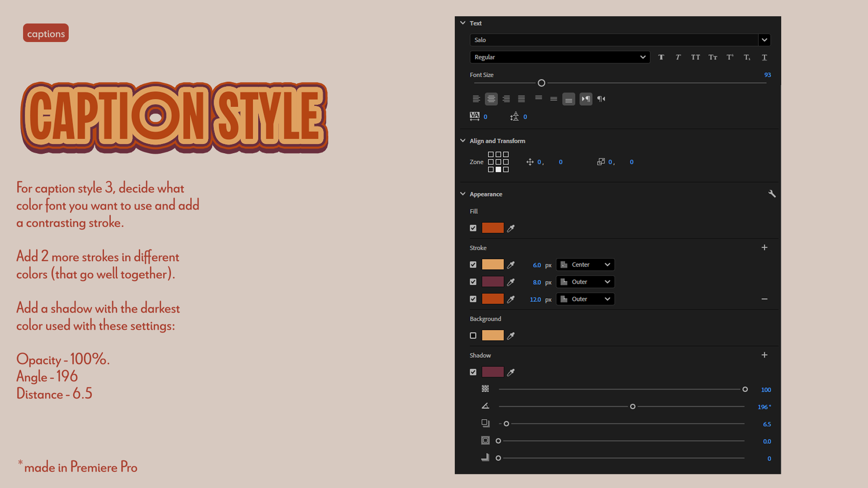Align text block to vertical middle

[553, 99]
